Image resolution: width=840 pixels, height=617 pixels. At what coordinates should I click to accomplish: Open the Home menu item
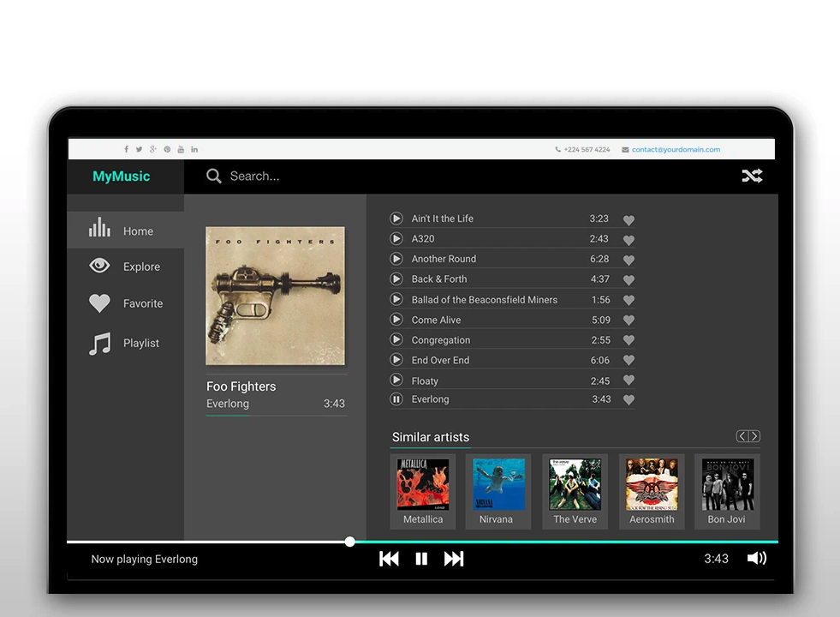click(x=125, y=231)
